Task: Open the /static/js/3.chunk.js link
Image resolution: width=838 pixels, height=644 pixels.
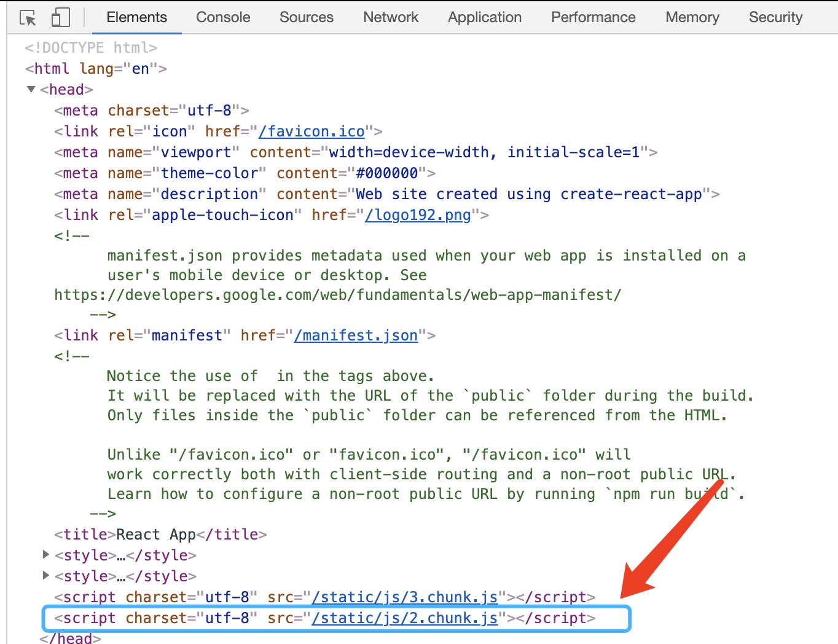Action: [405, 597]
